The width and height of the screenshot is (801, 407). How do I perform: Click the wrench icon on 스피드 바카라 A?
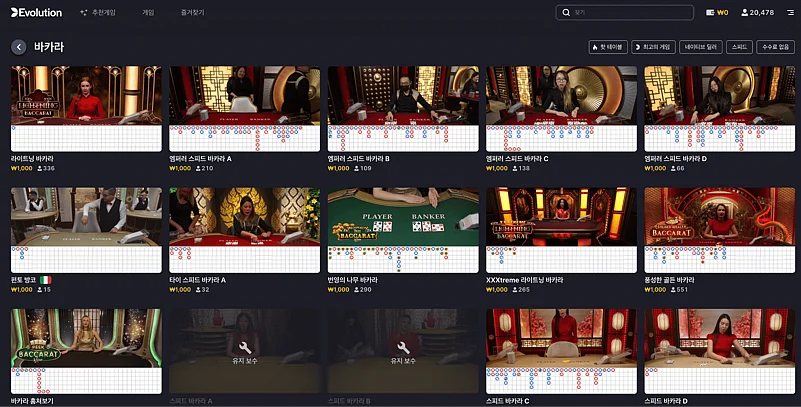coord(245,345)
